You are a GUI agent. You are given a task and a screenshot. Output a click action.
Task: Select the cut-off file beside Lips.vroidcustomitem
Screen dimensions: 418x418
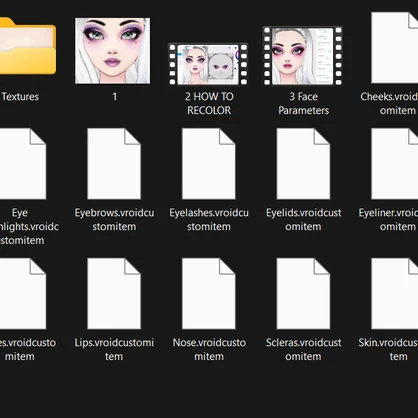tap(23, 294)
